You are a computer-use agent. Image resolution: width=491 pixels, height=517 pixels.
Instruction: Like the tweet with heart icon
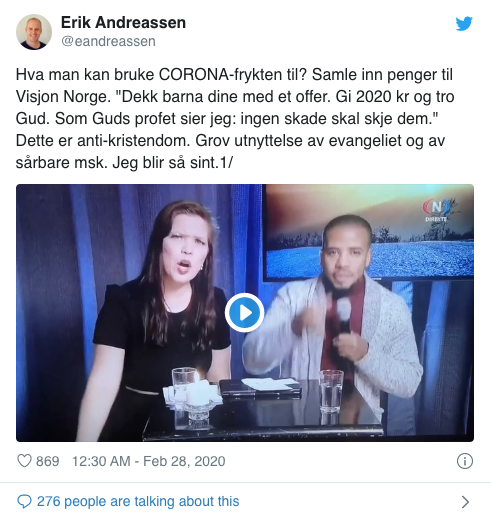click(x=24, y=461)
